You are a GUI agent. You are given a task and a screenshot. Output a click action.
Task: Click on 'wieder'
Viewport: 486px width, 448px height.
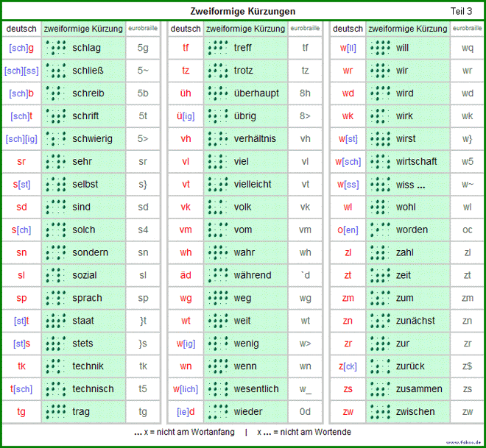(x=248, y=412)
